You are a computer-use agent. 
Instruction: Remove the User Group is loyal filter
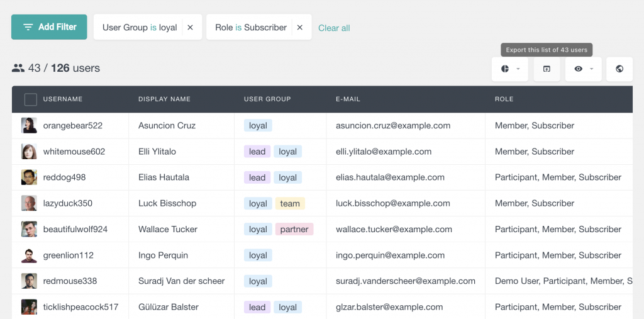(190, 28)
